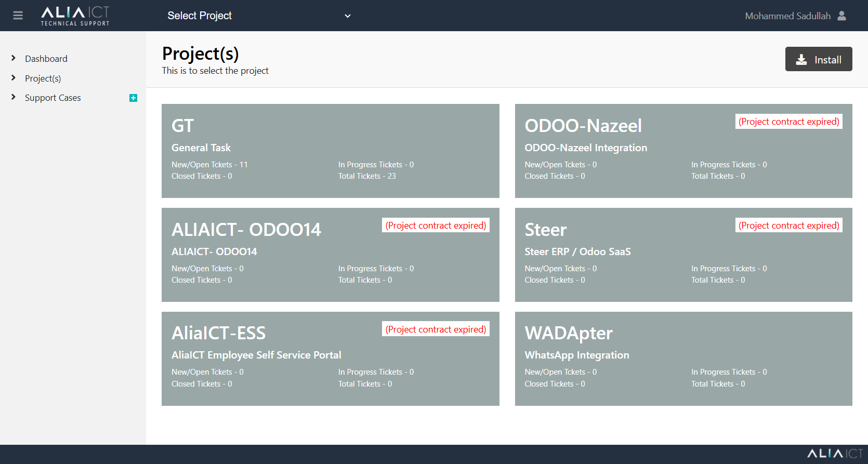The image size is (868, 464).
Task: Open Dashboard from the sidebar
Action: [x=46, y=59]
